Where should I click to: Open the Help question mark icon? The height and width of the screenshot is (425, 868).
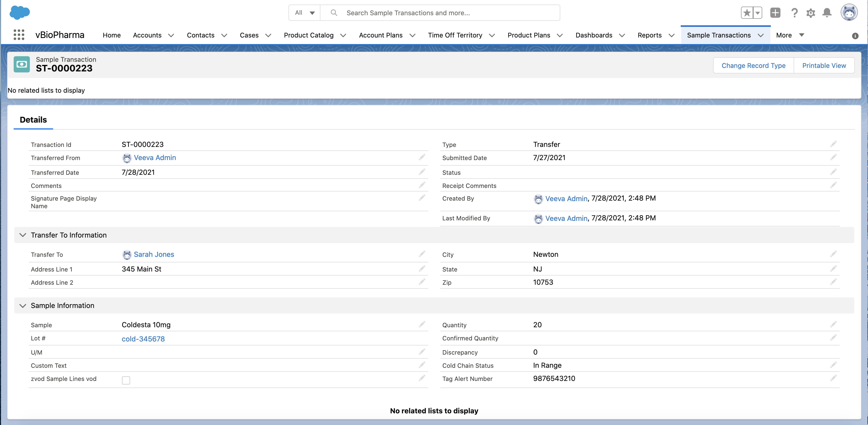tap(794, 13)
